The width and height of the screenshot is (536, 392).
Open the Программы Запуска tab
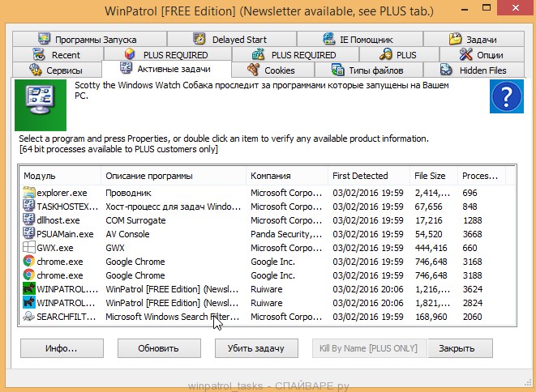pyautogui.click(x=89, y=39)
